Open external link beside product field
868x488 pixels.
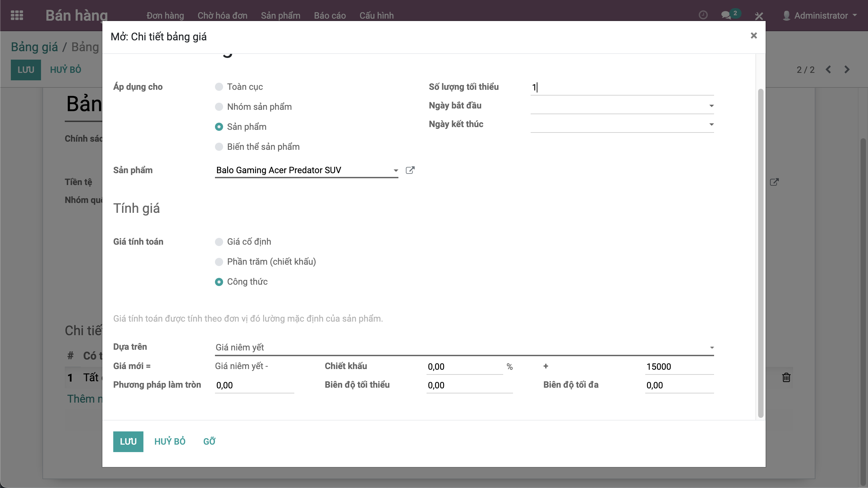click(410, 170)
